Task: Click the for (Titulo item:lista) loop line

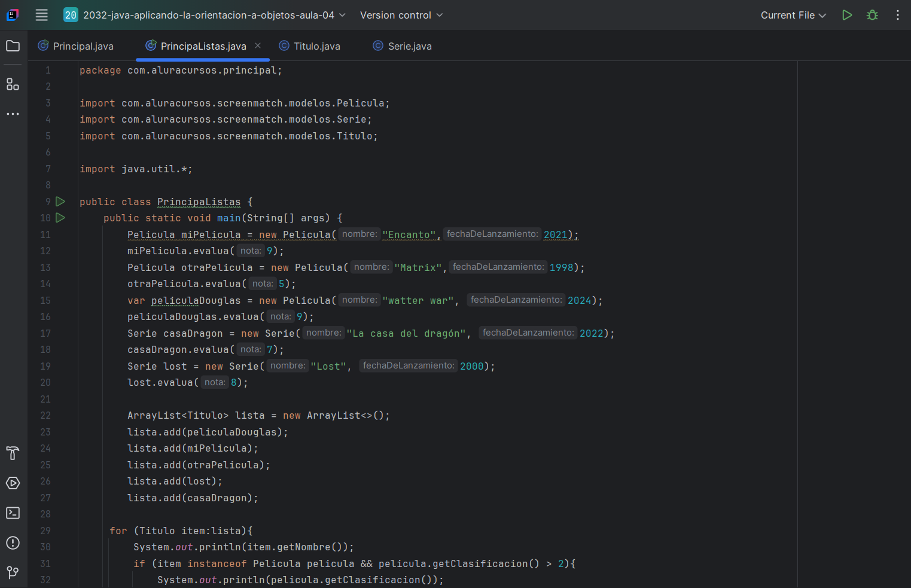Action: point(181,531)
